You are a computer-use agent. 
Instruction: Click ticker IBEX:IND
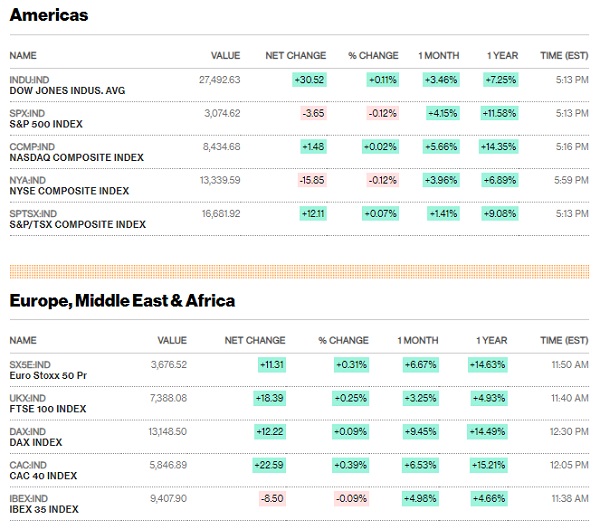tap(29, 498)
